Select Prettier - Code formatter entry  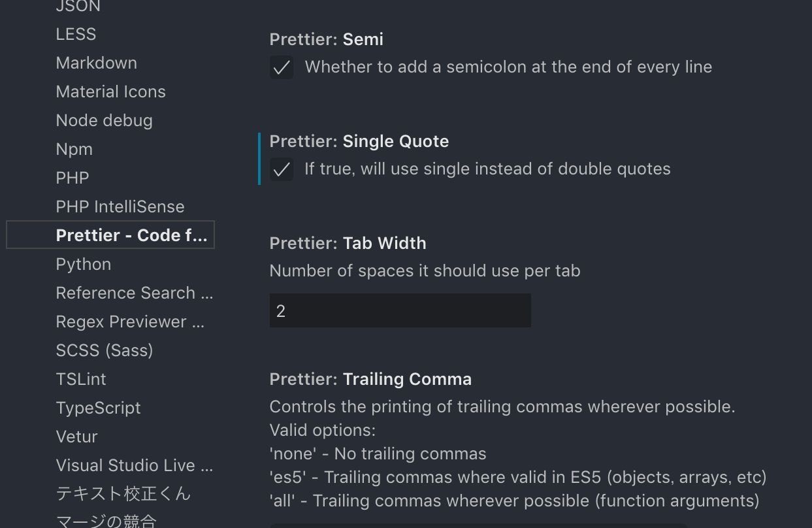click(x=131, y=235)
